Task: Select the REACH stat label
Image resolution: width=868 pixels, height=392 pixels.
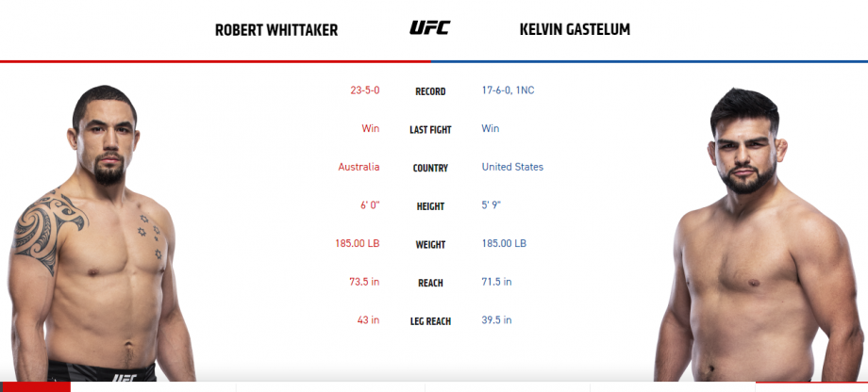Action: (430, 283)
